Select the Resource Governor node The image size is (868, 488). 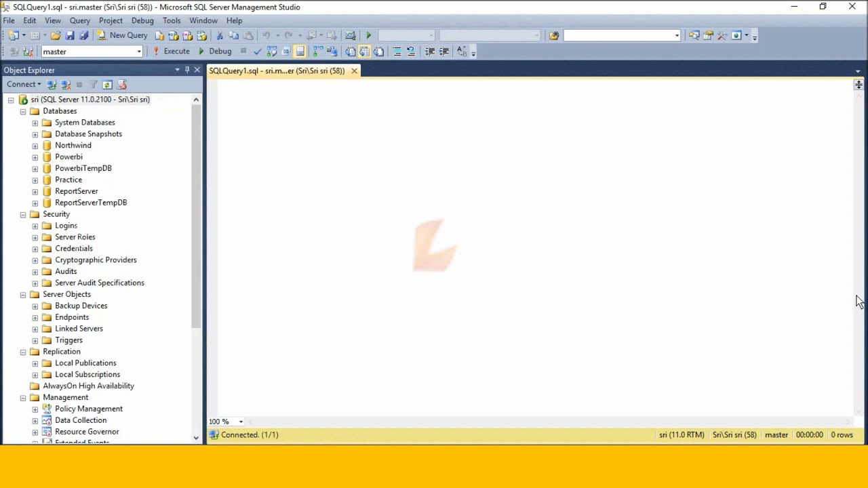coord(87,432)
